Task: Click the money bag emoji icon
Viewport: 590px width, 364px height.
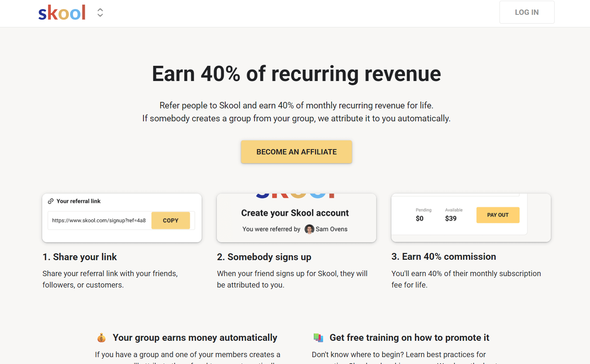Action: [101, 338]
